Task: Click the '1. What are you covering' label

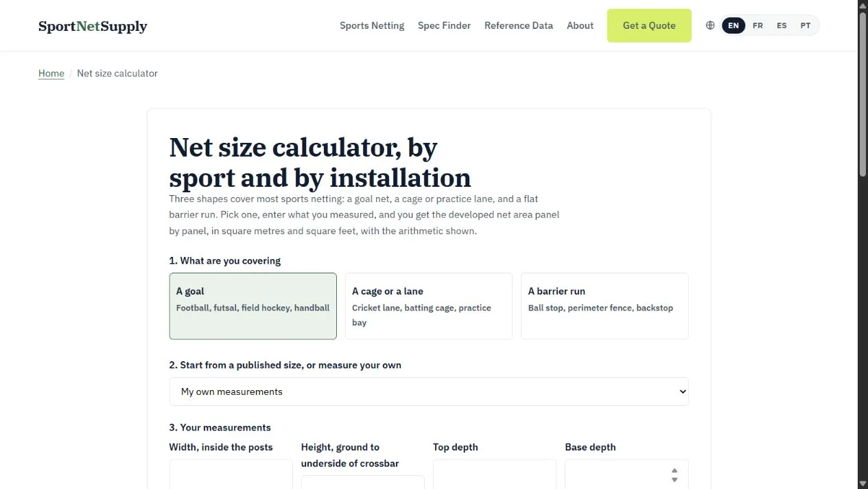Action: (225, 261)
